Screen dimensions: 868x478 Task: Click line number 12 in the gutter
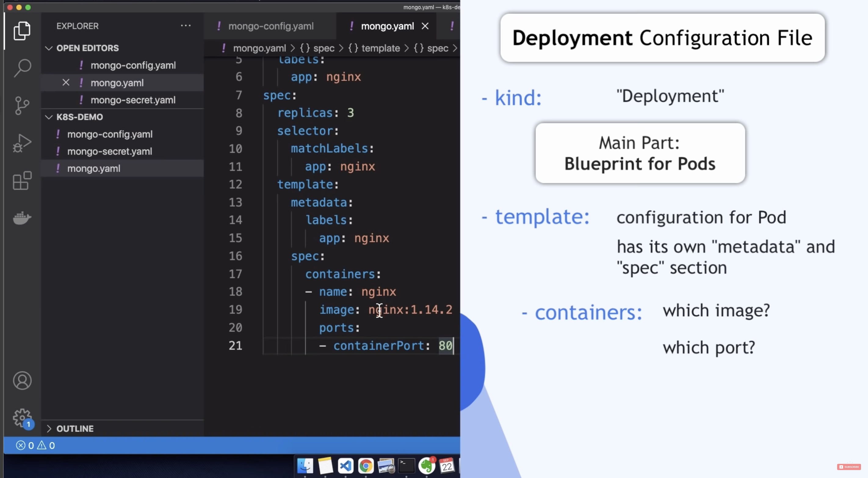[x=236, y=184]
